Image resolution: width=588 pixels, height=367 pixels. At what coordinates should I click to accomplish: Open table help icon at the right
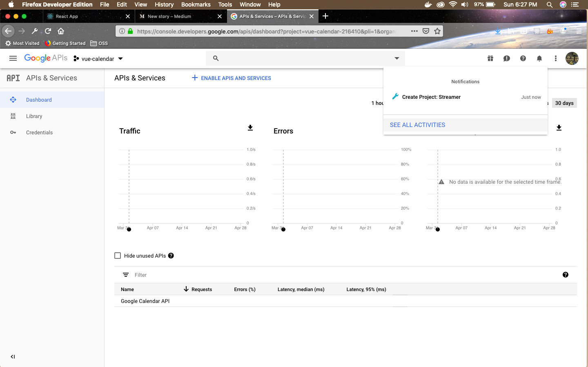pos(566,275)
